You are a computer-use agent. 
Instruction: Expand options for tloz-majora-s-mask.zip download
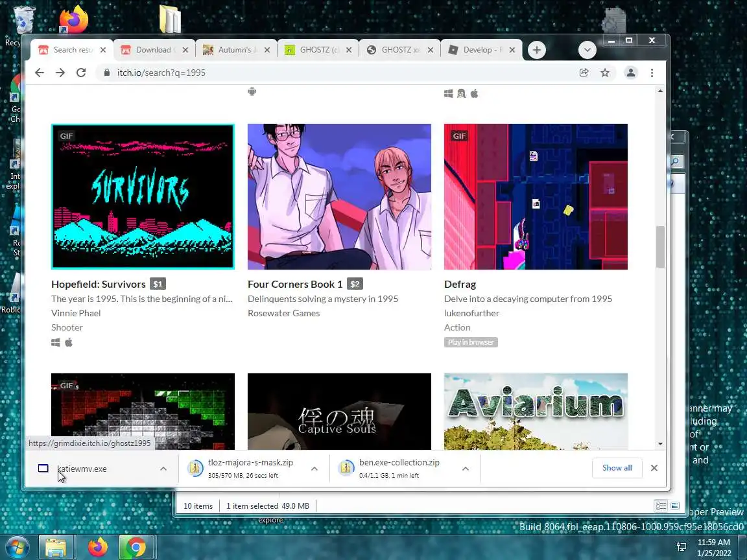314,469
